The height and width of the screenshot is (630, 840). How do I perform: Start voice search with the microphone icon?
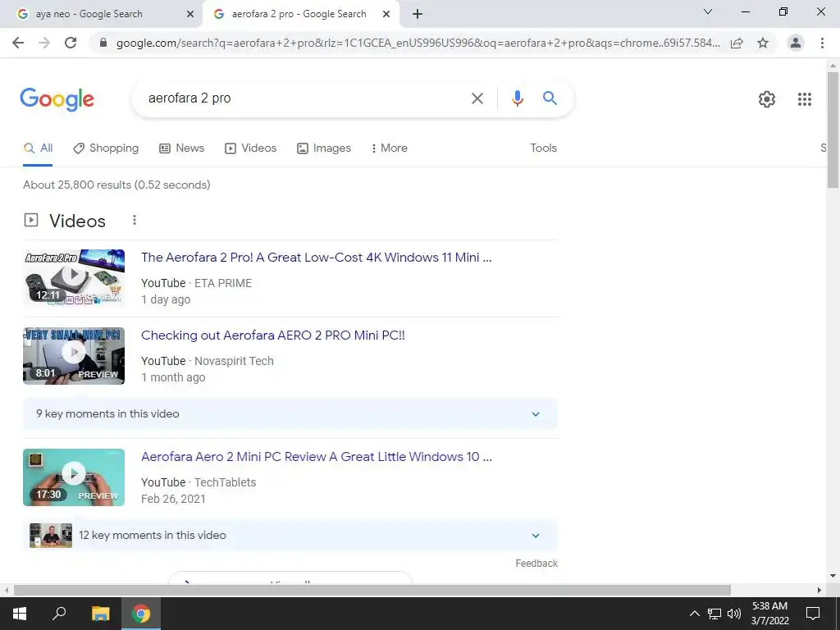(517, 98)
